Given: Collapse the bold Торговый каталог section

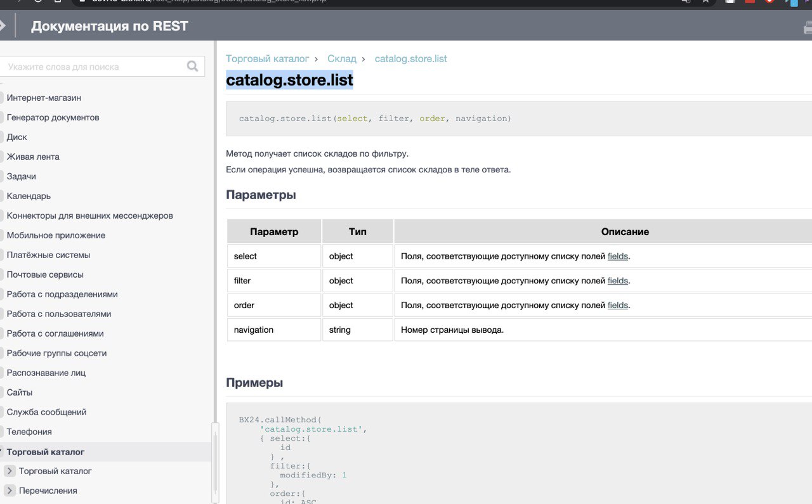Looking at the screenshot, I should click(x=2, y=452).
